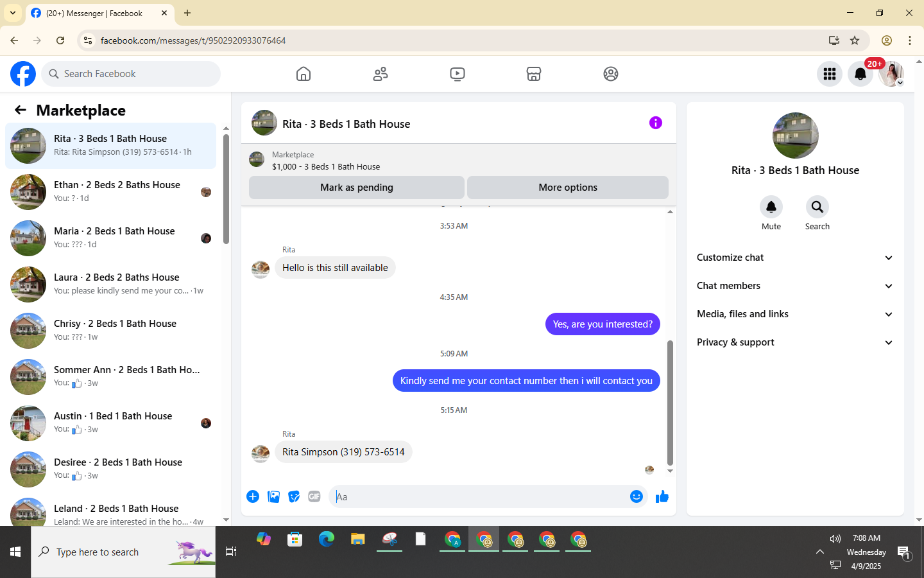This screenshot has height=578, width=924.
Task: Send a thumbs-up like
Action: [662, 496]
